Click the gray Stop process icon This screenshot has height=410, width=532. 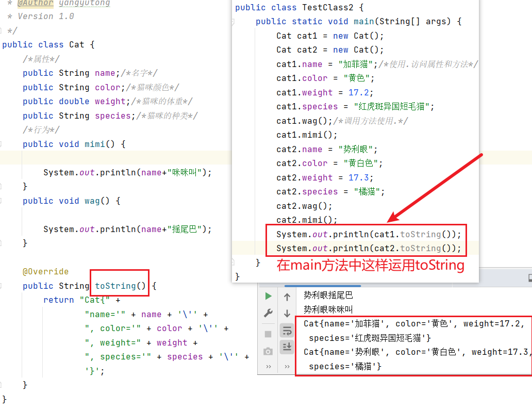268,334
